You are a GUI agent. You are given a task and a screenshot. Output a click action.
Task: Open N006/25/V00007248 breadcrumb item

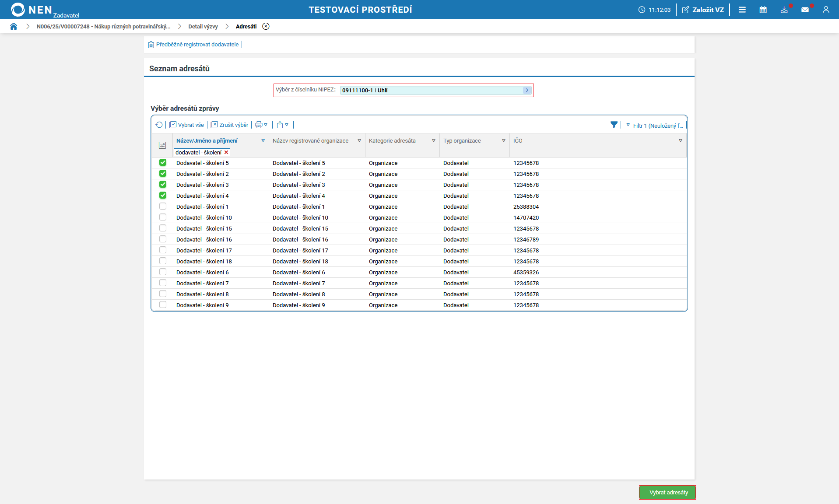(103, 27)
